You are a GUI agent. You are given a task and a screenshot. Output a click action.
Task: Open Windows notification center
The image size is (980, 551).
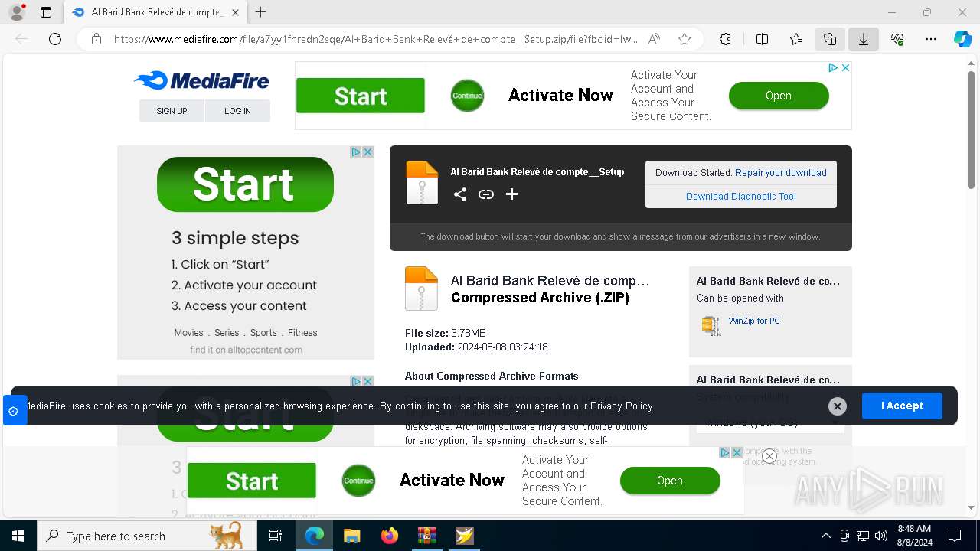(955, 536)
